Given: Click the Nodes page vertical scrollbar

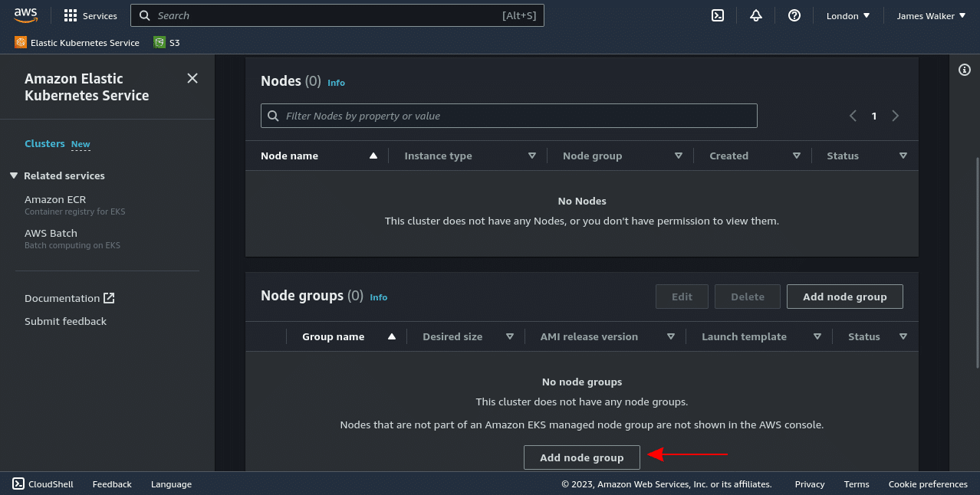Looking at the screenshot, I should tap(977, 262).
